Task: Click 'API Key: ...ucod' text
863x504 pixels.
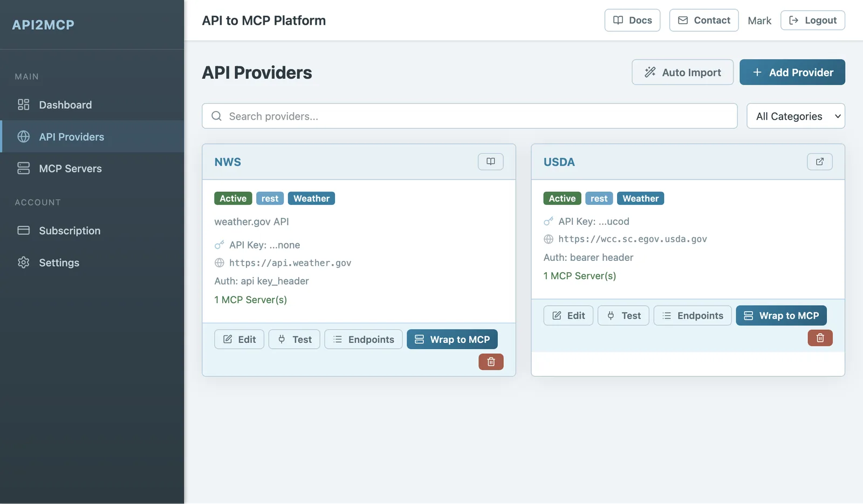Action: pos(594,221)
